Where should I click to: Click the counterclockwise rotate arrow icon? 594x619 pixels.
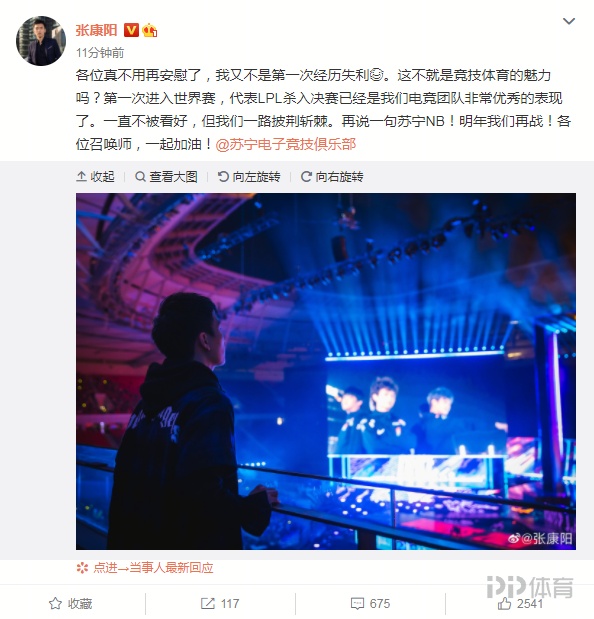click(223, 176)
